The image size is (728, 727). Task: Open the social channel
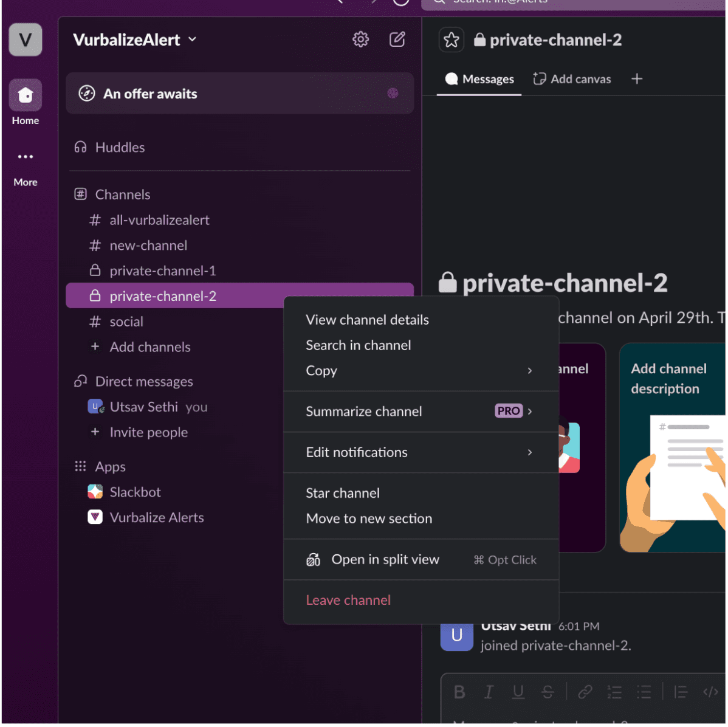[174, 322]
